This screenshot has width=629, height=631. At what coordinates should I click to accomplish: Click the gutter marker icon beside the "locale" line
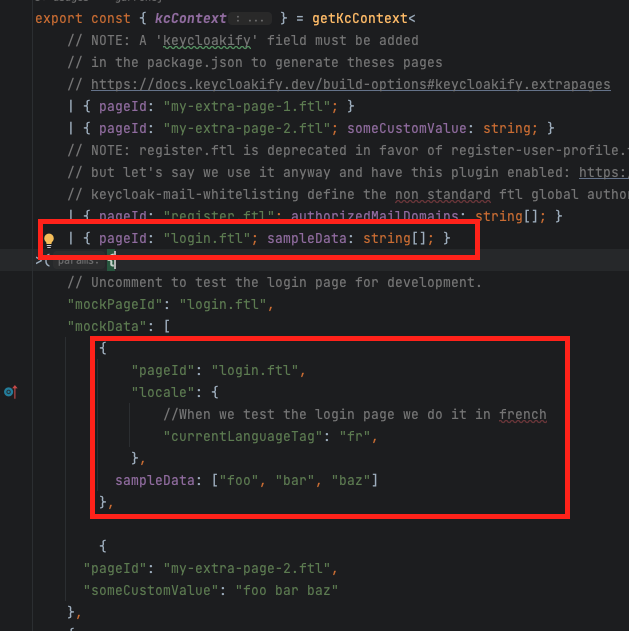pos(11,392)
